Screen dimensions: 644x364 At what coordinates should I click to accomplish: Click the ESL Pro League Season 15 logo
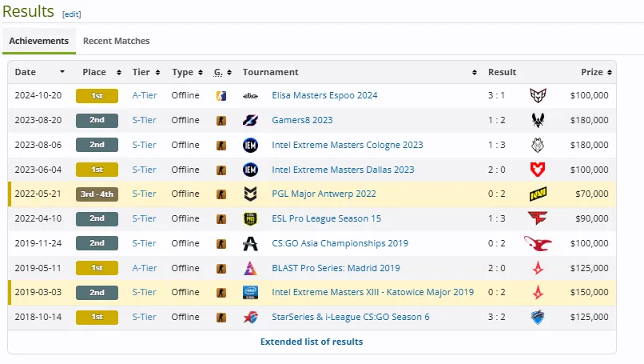click(250, 218)
